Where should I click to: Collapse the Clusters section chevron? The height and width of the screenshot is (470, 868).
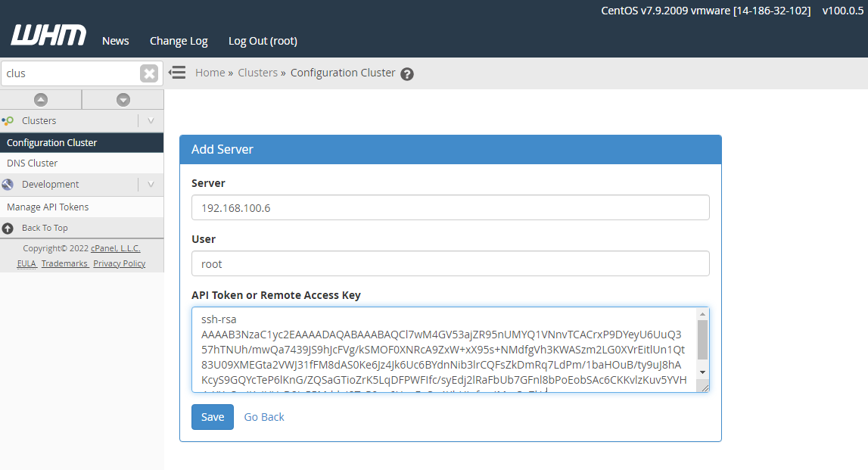tap(151, 121)
